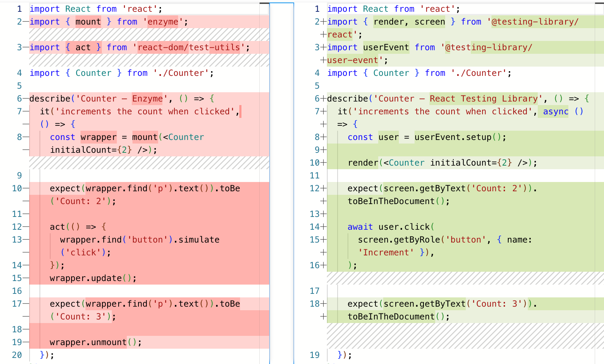Screen dimensions: 604x364
Task: Click the 'enzyme' module string in left import
Action: pos(163,22)
